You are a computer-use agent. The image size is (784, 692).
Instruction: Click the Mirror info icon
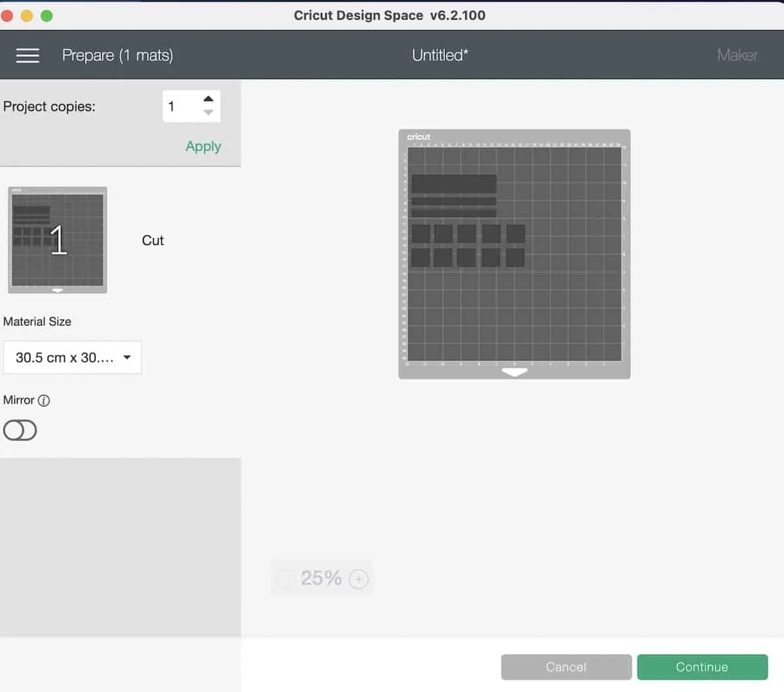tap(44, 401)
